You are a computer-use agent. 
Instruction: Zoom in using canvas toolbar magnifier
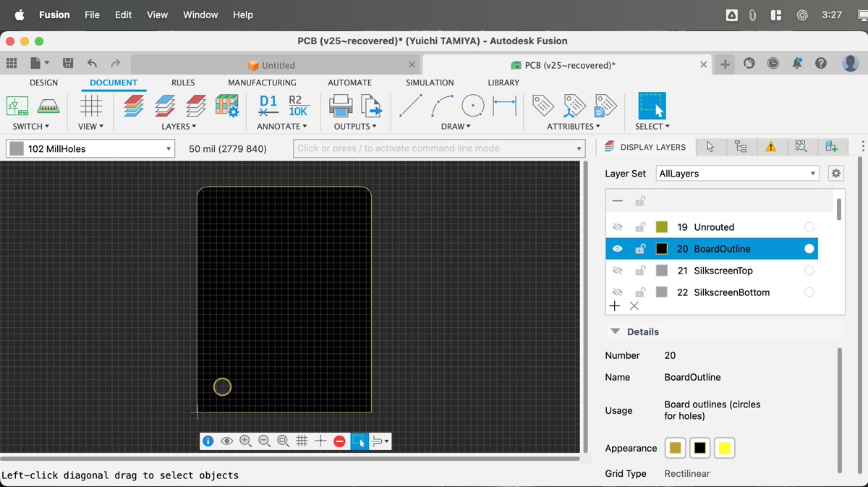[246, 441]
